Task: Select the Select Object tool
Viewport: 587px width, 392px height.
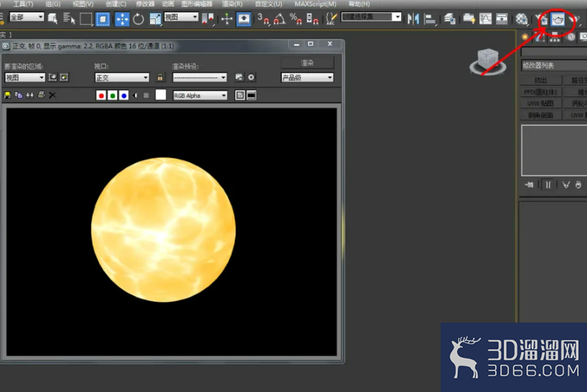Action: [53, 18]
